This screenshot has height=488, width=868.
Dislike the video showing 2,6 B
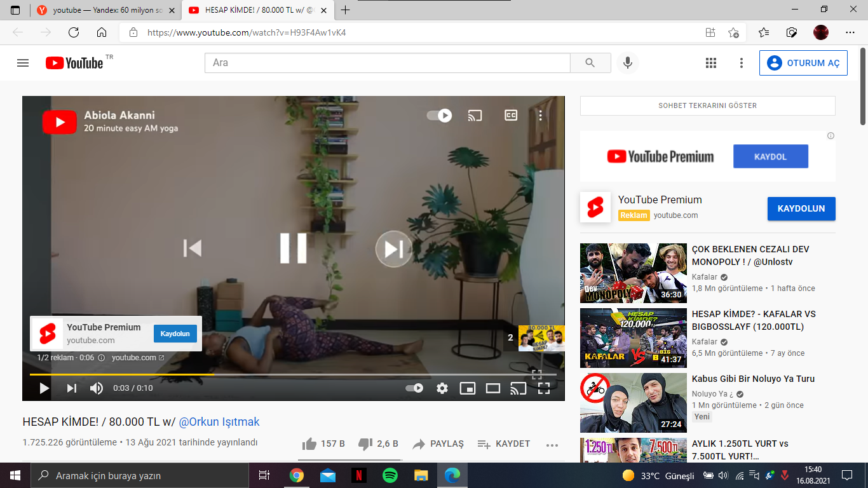point(378,444)
